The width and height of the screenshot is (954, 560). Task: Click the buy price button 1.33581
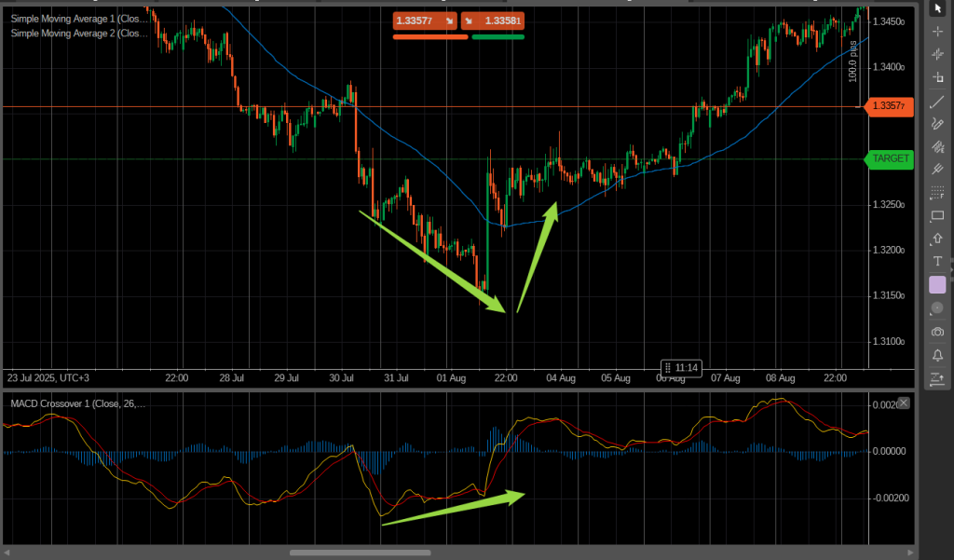[x=493, y=20]
